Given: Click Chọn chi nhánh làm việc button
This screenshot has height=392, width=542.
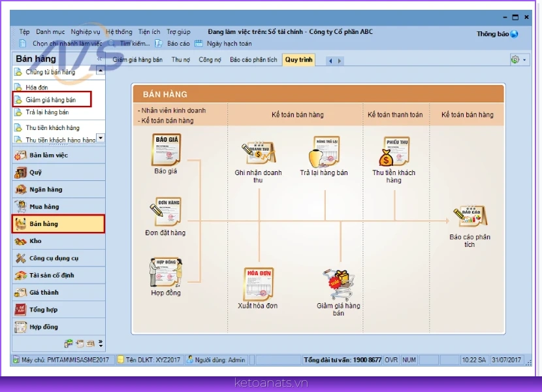Looking at the screenshot, I should (x=61, y=44).
